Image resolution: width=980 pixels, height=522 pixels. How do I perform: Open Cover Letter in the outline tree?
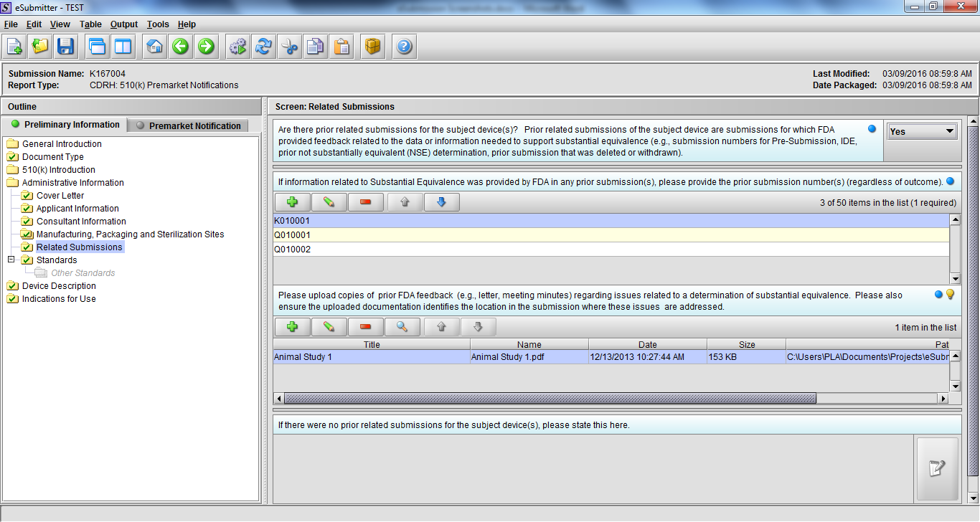click(x=60, y=196)
